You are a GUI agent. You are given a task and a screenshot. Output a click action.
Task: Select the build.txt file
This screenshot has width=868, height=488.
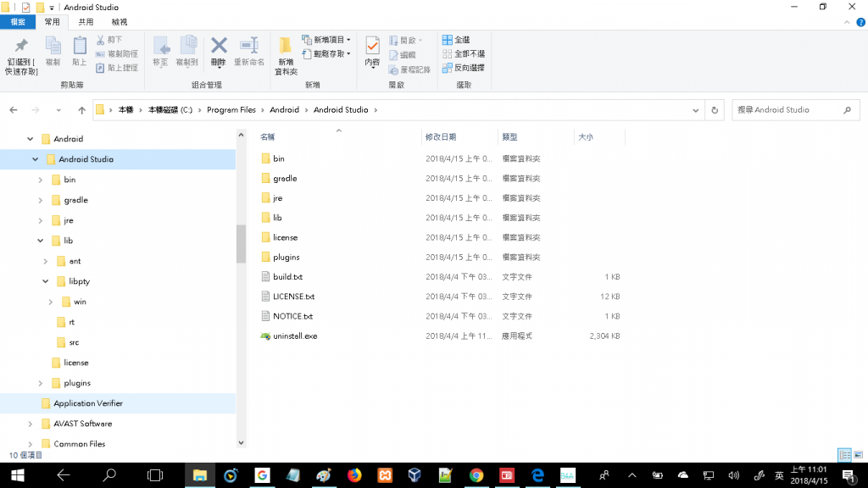tap(288, 277)
